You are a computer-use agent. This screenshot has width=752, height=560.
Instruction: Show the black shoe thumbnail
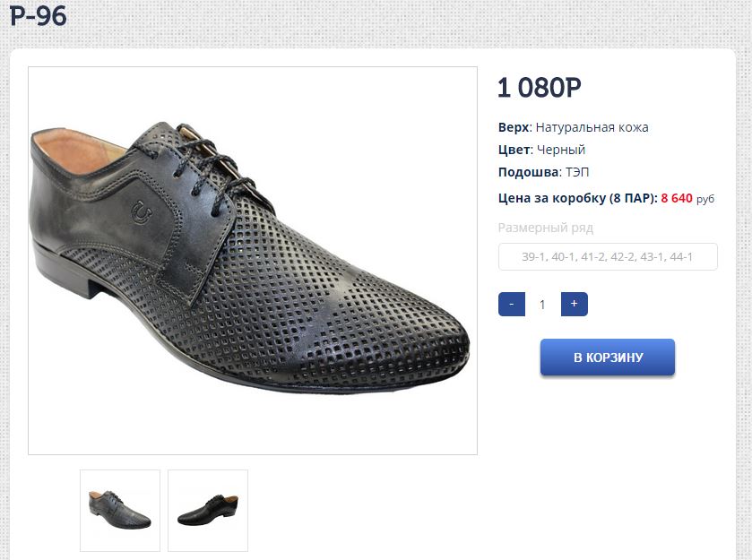(x=208, y=511)
